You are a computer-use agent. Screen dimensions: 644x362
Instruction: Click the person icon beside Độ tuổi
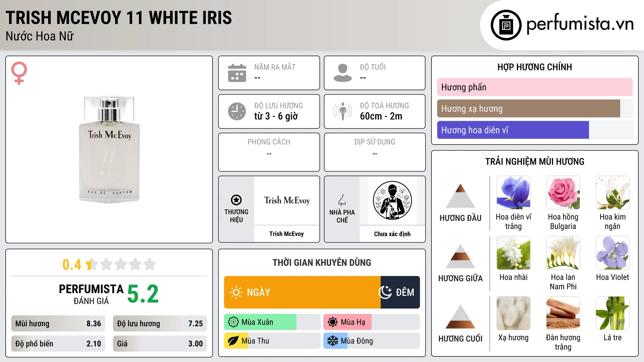[343, 73]
